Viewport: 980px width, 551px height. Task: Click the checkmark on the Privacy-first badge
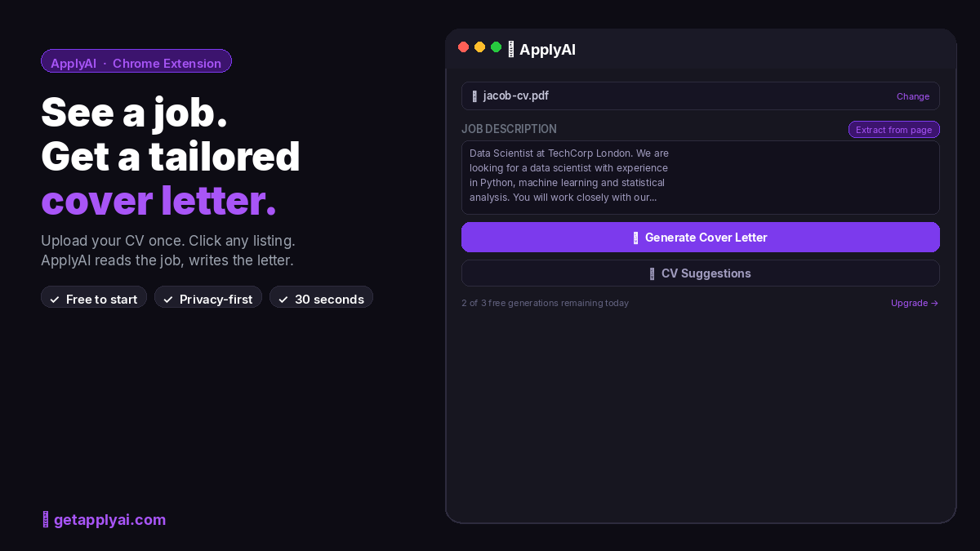coord(168,299)
